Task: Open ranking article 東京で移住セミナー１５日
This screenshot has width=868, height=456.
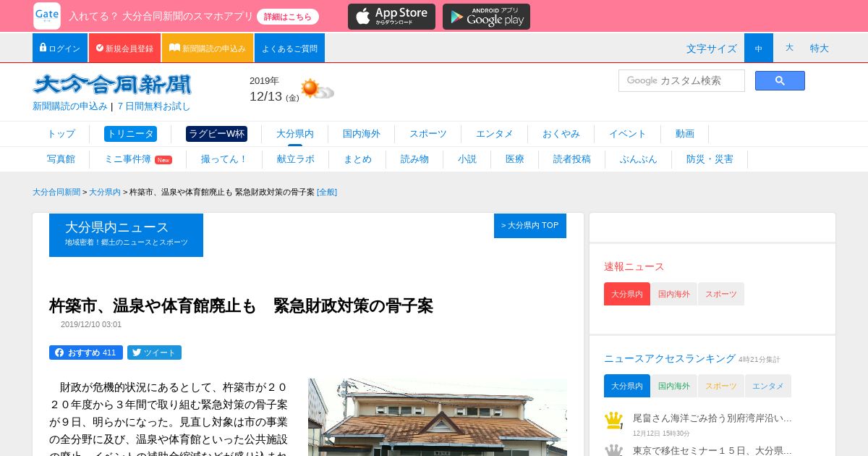Action: pyautogui.click(x=712, y=450)
